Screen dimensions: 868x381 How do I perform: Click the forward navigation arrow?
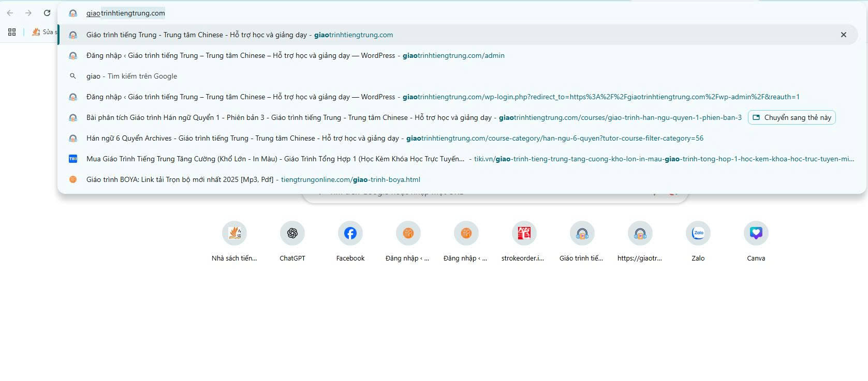[28, 13]
